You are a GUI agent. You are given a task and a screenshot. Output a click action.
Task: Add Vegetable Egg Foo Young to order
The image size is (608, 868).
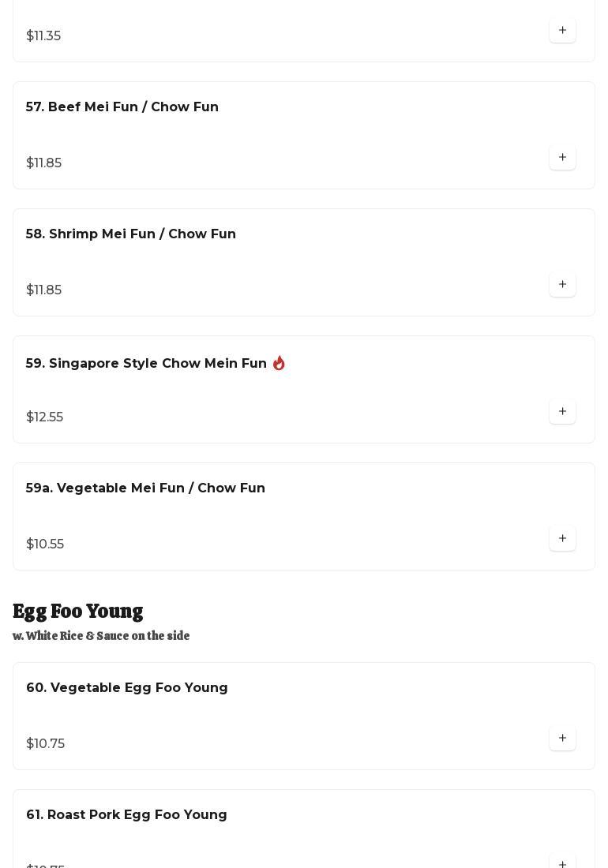coord(562,739)
